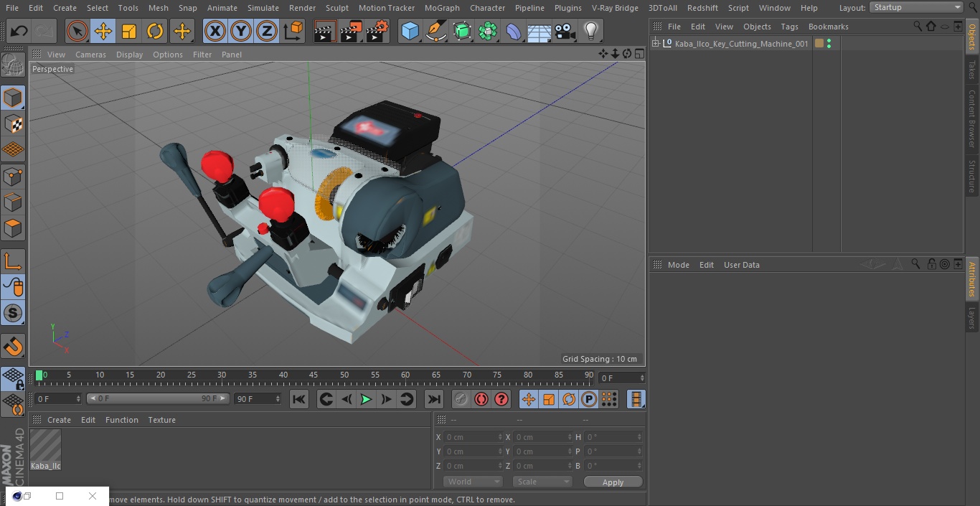Activate the Scale tool
980x506 pixels.
(129, 31)
